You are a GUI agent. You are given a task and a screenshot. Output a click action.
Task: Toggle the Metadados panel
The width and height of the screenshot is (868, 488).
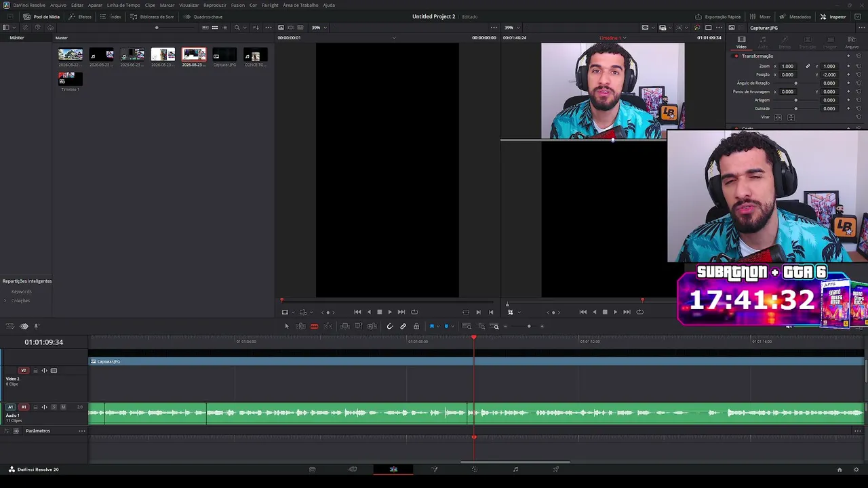pyautogui.click(x=795, y=16)
